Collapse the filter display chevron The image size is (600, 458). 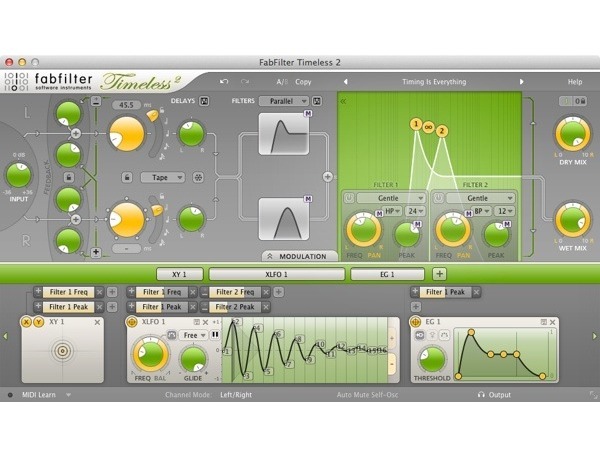[343, 101]
